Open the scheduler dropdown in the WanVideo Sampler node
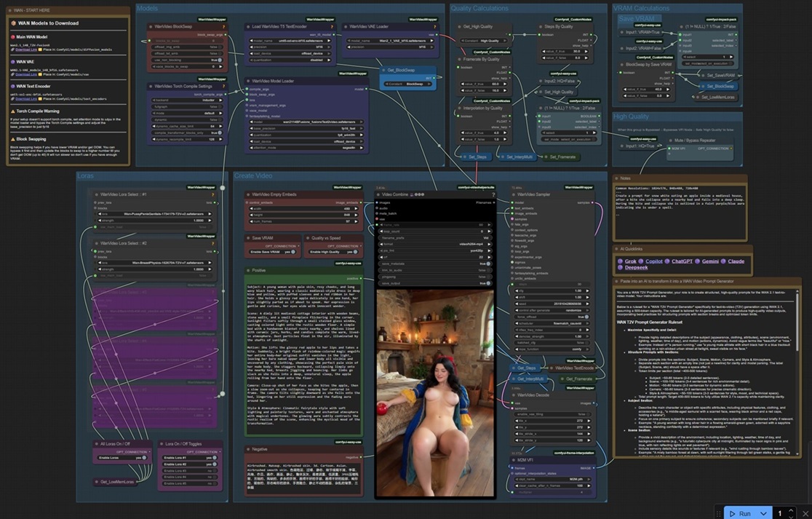The image size is (812, 519). [552, 323]
